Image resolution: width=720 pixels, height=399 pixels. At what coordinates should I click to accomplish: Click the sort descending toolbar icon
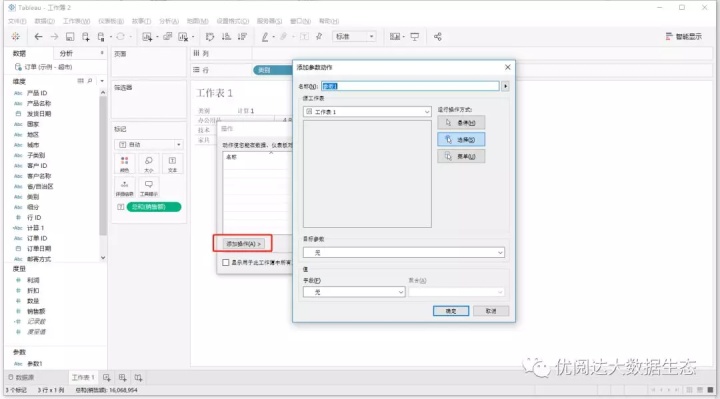coord(242,37)
